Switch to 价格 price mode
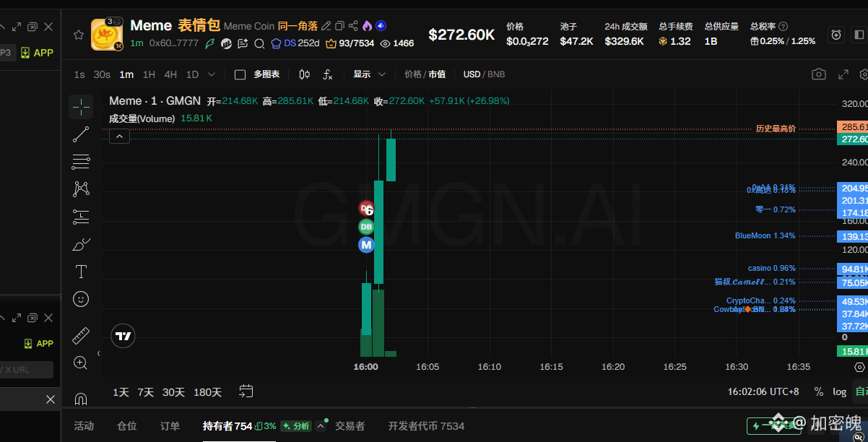This screenshot has height=442, width=868. pos(413,74)
